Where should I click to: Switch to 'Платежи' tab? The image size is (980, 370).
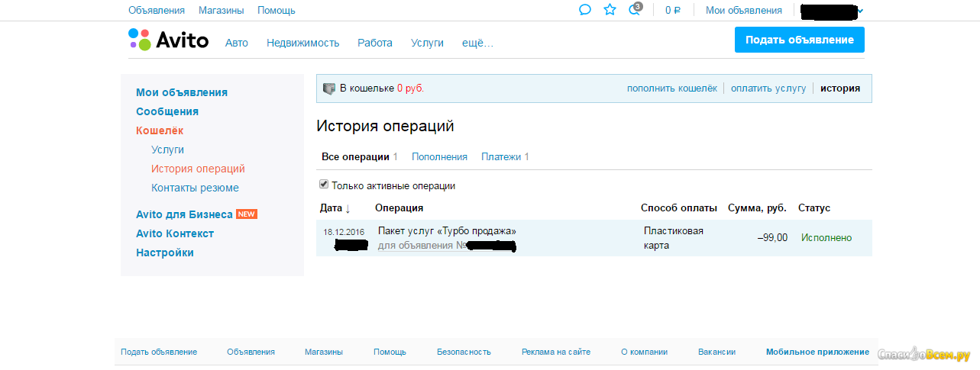pos(505,156)
